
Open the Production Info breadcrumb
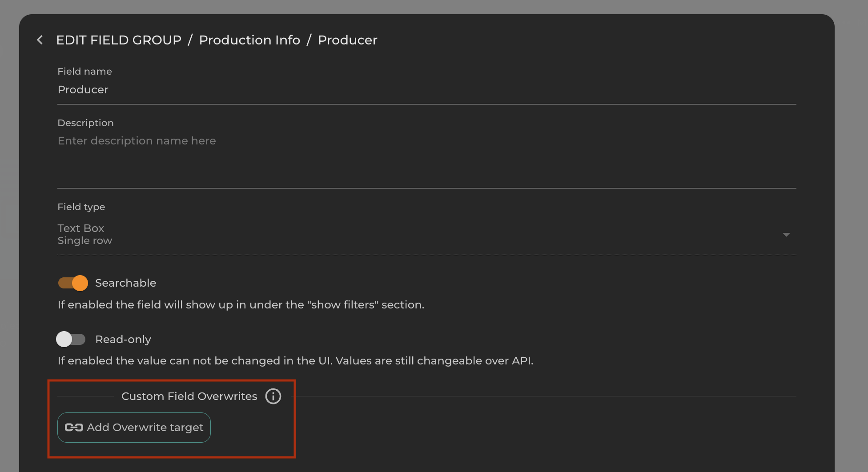[249, 40]
